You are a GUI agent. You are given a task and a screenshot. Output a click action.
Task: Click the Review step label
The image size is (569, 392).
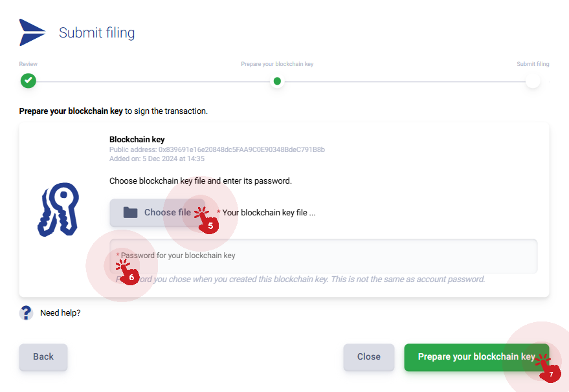(28, 64)
